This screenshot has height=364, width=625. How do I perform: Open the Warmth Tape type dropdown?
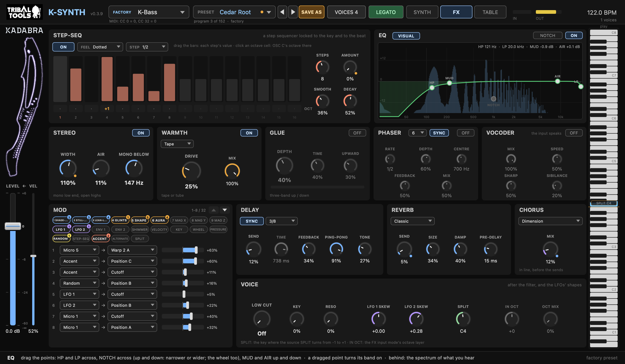tap(177, 144)
